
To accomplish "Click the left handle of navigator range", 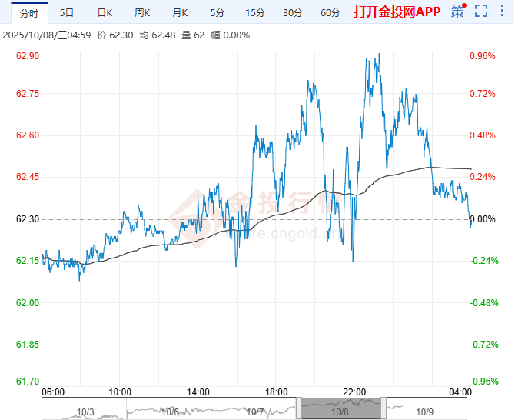I will (298, 408).
